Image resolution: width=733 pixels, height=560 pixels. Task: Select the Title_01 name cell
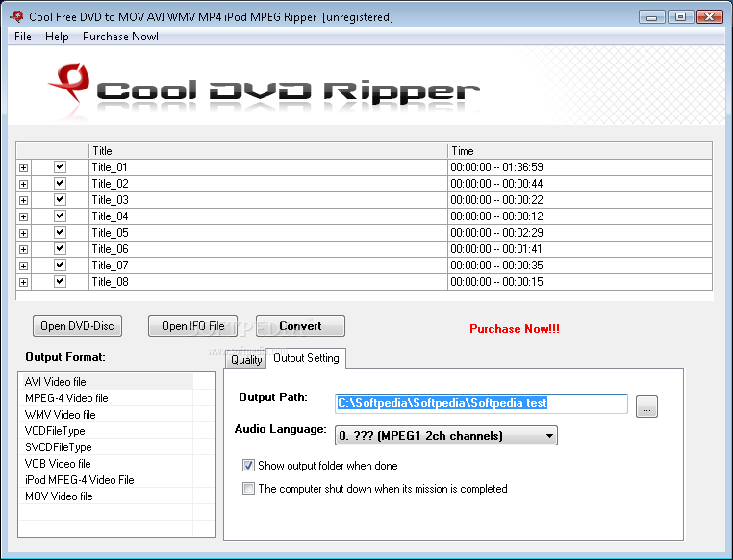pos(268,167)
